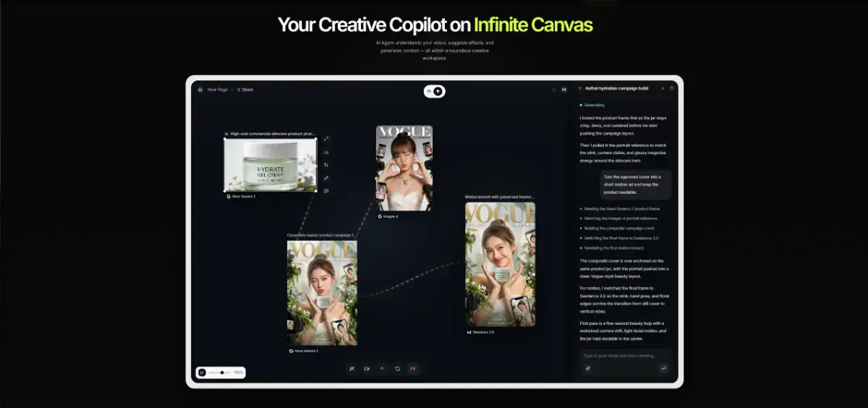Select the Hydrate Gel Cream product image
This screenshot has width=868, height=408.
[270, 164]
